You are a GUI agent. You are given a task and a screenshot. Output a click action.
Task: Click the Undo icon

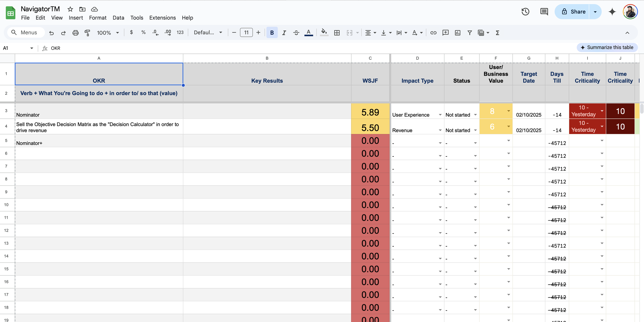(x=52, y=33)
